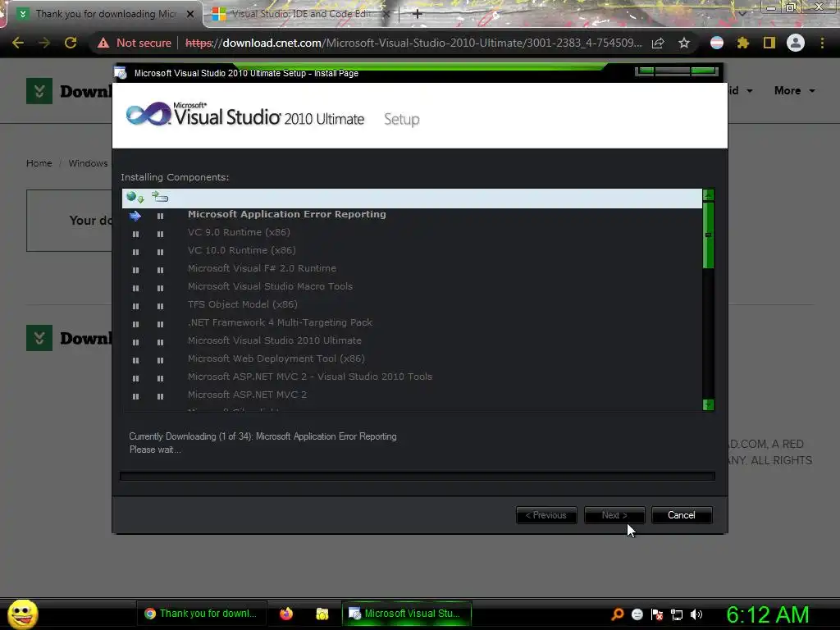The image size is (840, 630).
Task: Open the Chrome profile avatar
Action: click(796, 43)
